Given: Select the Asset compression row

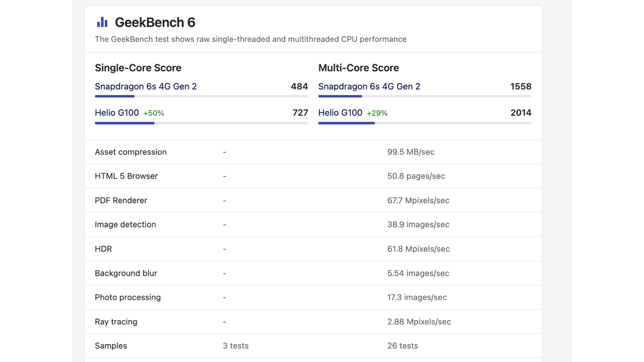Looking at the screenshot, I should 313,152.
